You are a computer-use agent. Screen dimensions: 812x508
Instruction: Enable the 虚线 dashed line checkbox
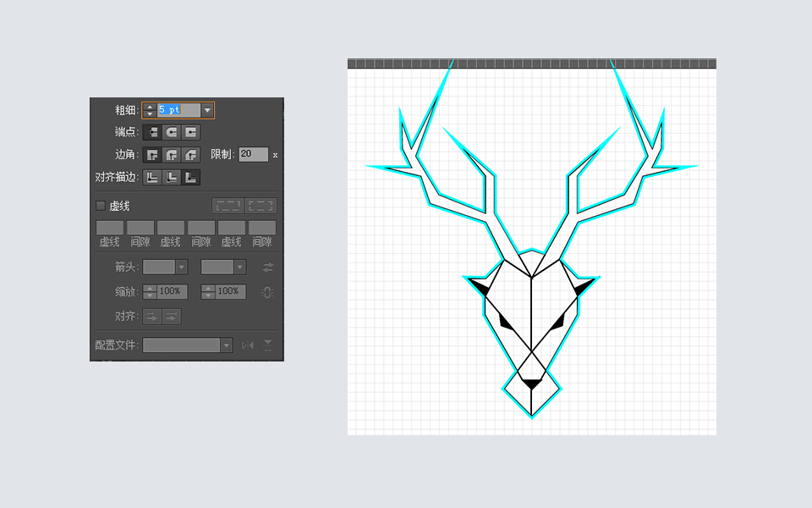click(x=101, y=206)
